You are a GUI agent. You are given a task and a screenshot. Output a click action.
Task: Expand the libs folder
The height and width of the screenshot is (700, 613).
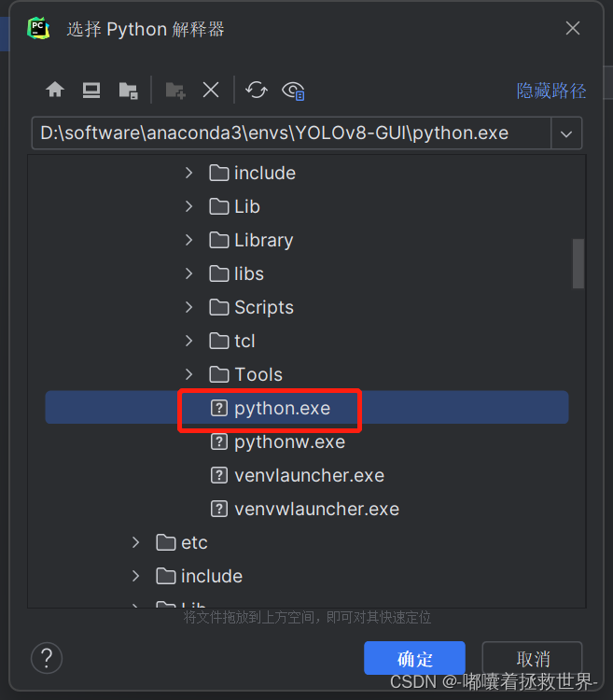(x=188, y=273)
